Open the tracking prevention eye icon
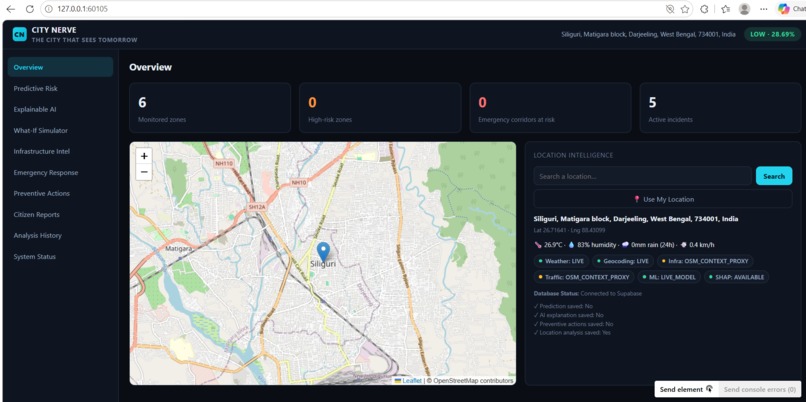 point(669,9)
